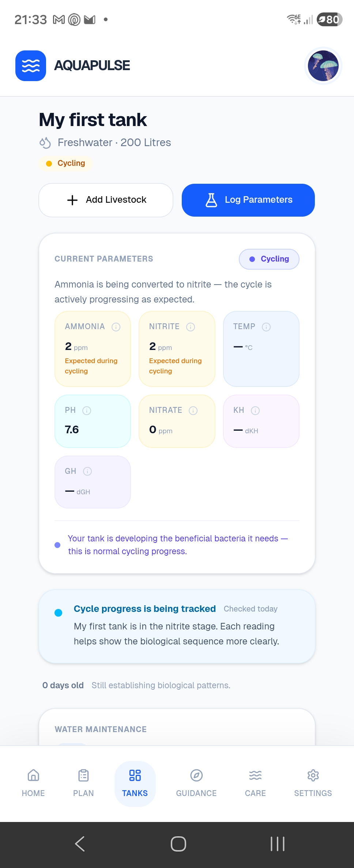Open the jellyfish profile avatar
This screenshot has height=868, width=354.
pos(323,66)
